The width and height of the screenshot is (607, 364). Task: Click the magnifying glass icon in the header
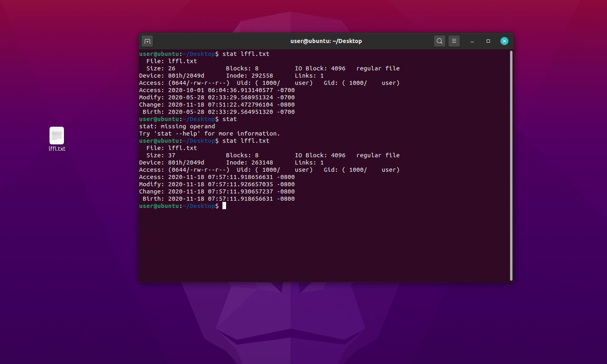click(x=439, y=41)
